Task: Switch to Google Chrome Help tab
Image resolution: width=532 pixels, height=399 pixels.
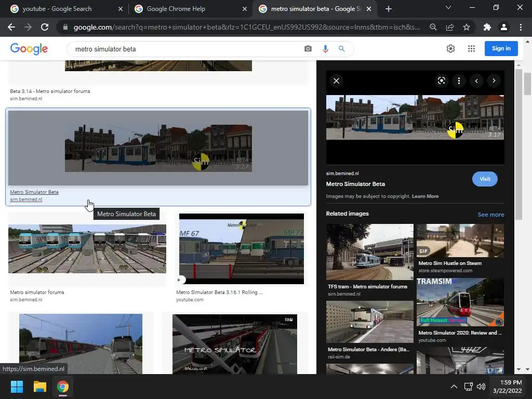Action: 176,9
